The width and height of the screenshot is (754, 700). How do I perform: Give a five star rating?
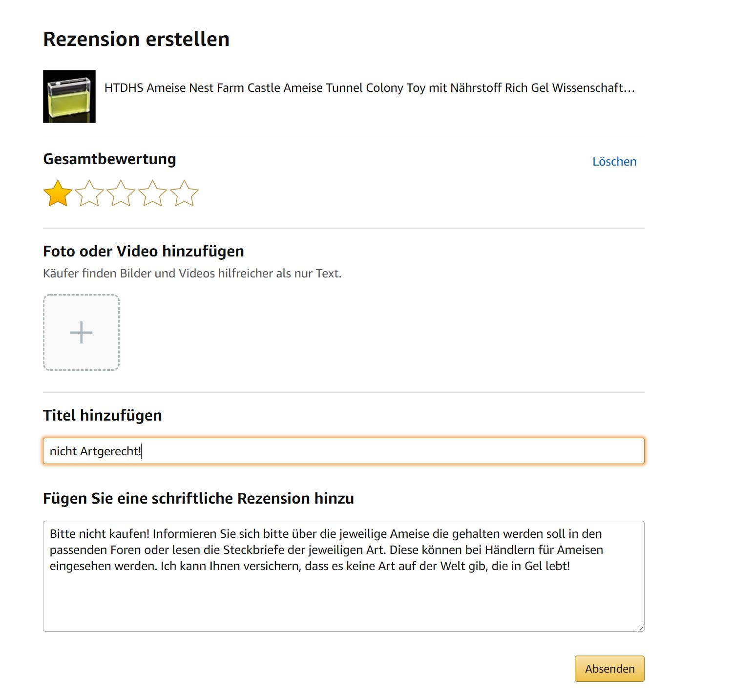[184, 193]
